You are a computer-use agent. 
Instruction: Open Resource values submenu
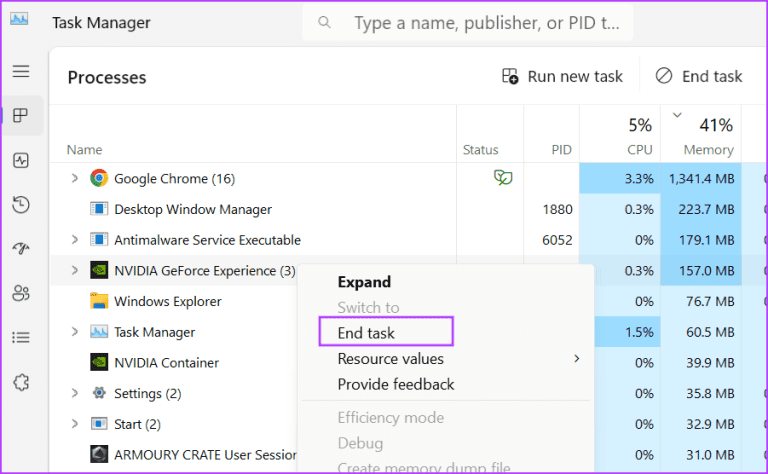point(390,359)
